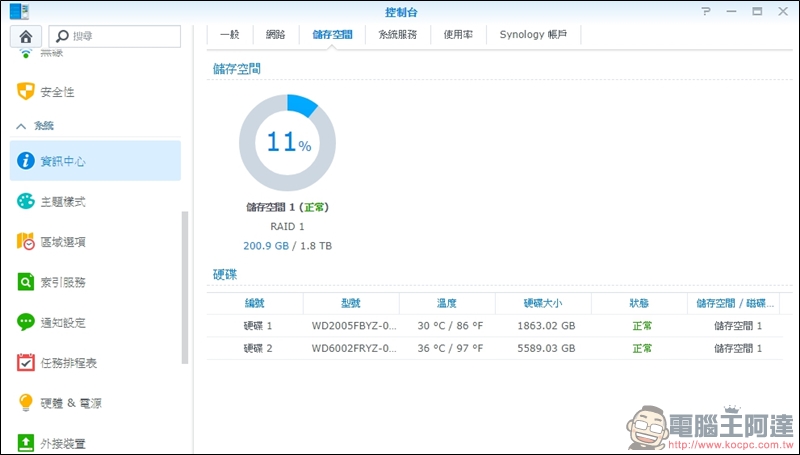Click the 5589.03 GB disk size
800x455 pixels.
[546, 348]
